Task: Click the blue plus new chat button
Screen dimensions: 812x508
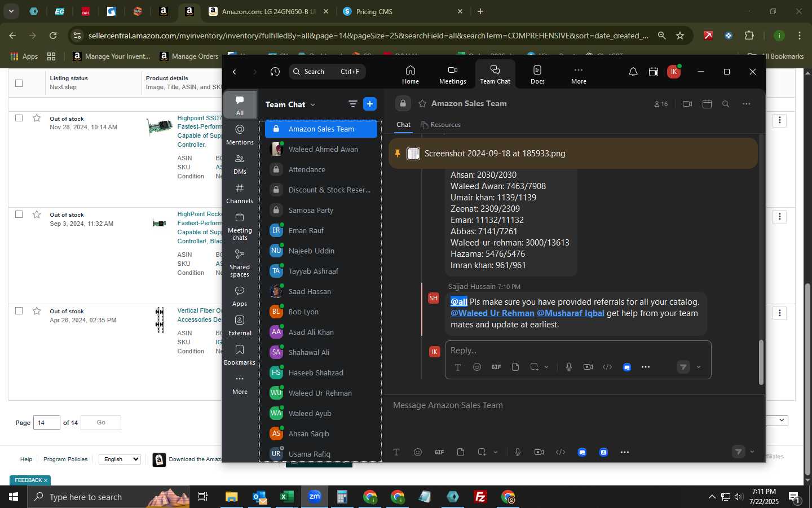Action: coord(370,104)
